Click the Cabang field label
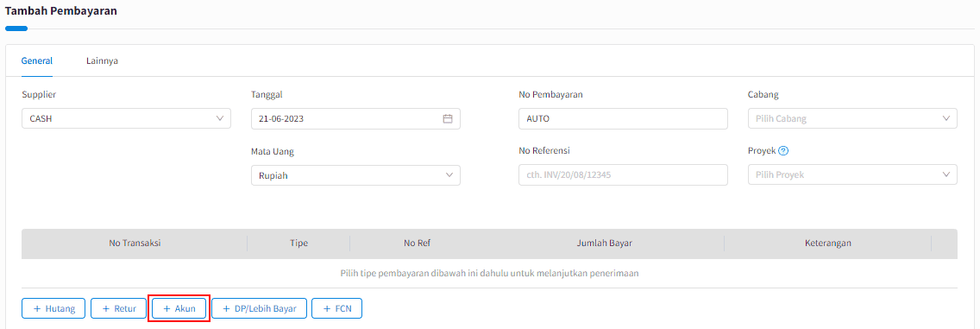 coord(763,94)
